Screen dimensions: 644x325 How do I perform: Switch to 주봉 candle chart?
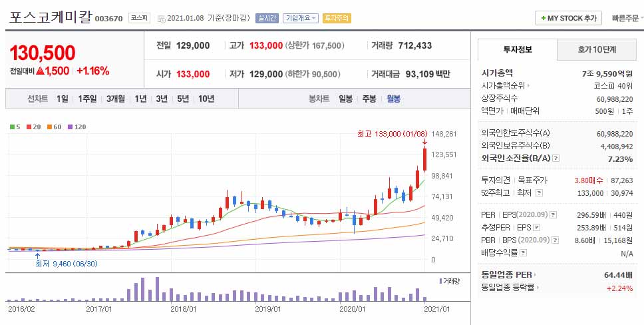click(369, 99)
